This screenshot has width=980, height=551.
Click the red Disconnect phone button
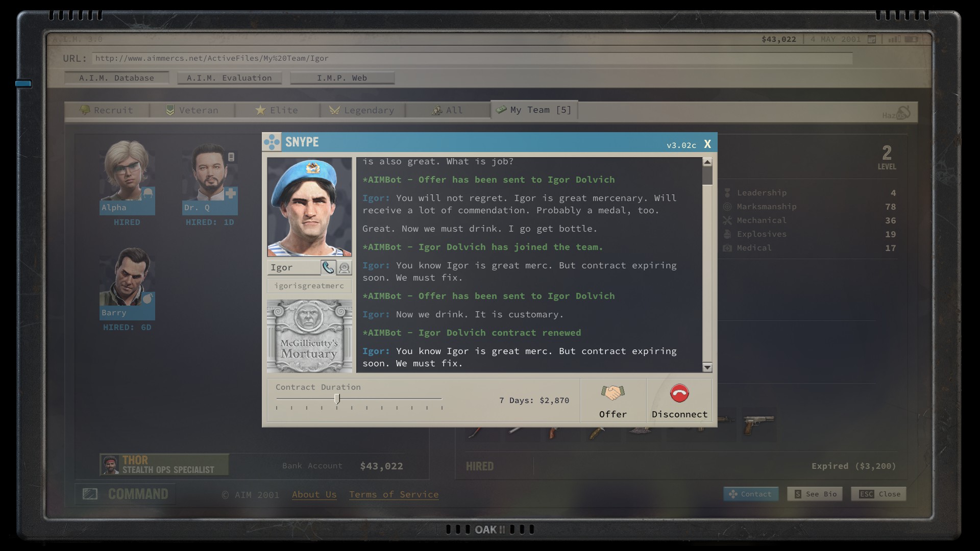pos(679,401)
